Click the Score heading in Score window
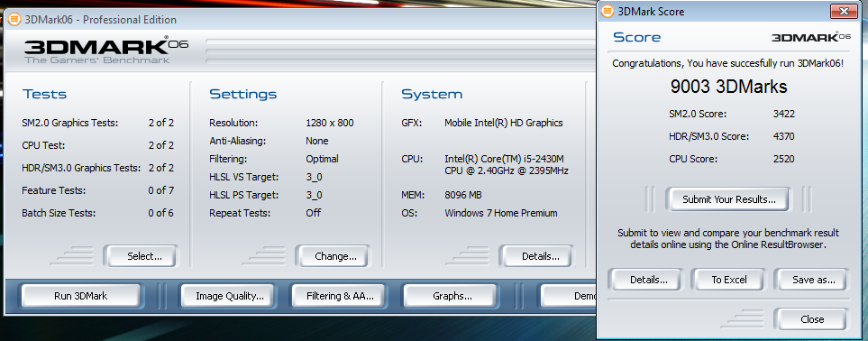The height and width of the screenshot is (341, 868). [637, 37]
